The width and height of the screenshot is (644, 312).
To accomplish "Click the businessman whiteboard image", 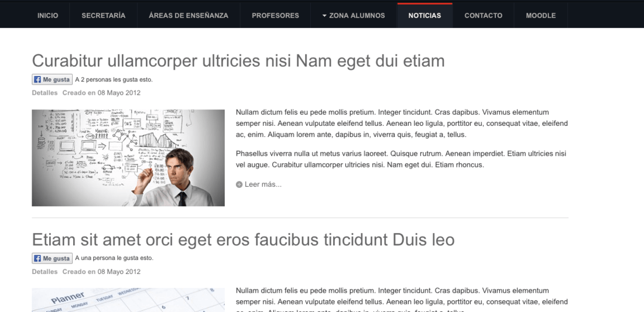I will pyautogui.click(x=128, y=157).
